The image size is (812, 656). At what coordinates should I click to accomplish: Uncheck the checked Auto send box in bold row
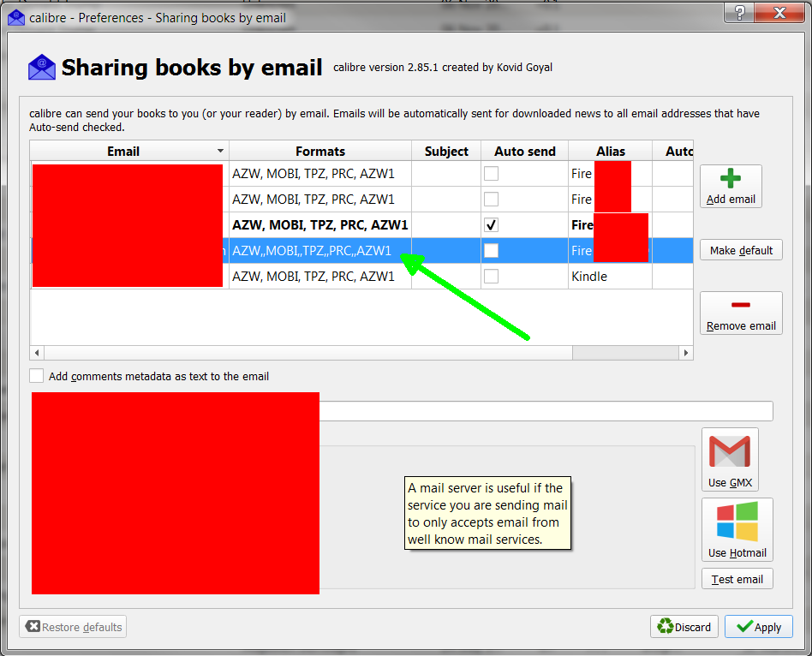[491, 224]
